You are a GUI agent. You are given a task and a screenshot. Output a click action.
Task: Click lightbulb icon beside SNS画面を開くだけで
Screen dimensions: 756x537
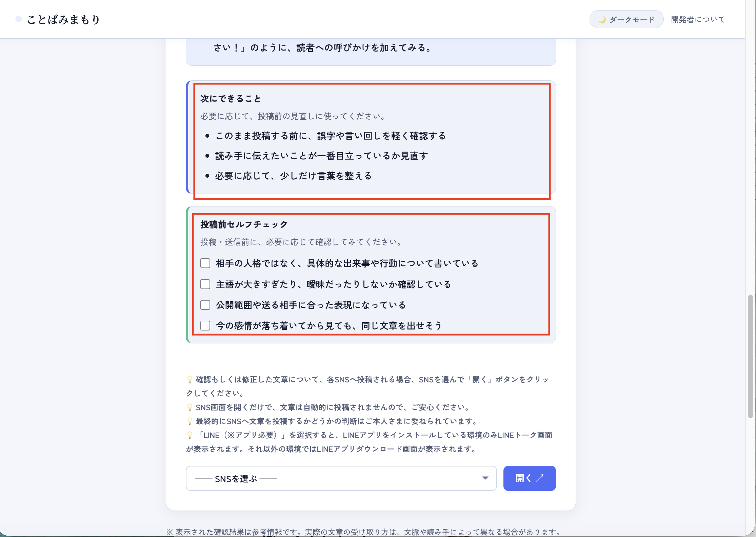190,407
